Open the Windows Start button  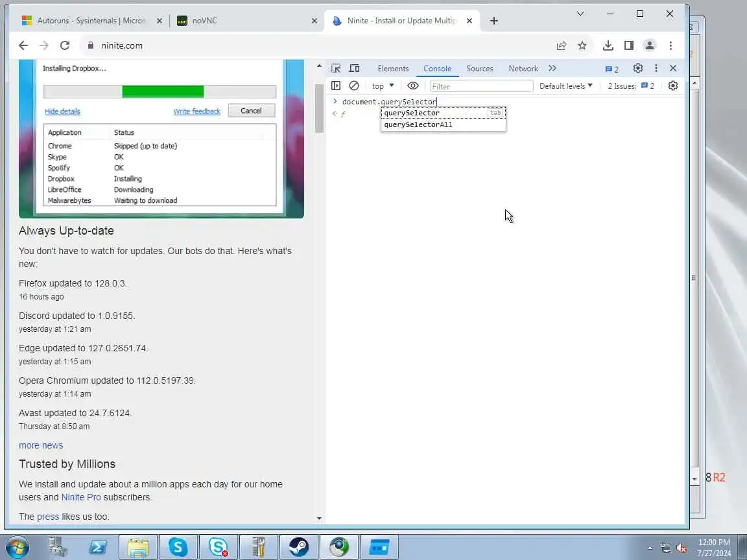pos(17,546)
